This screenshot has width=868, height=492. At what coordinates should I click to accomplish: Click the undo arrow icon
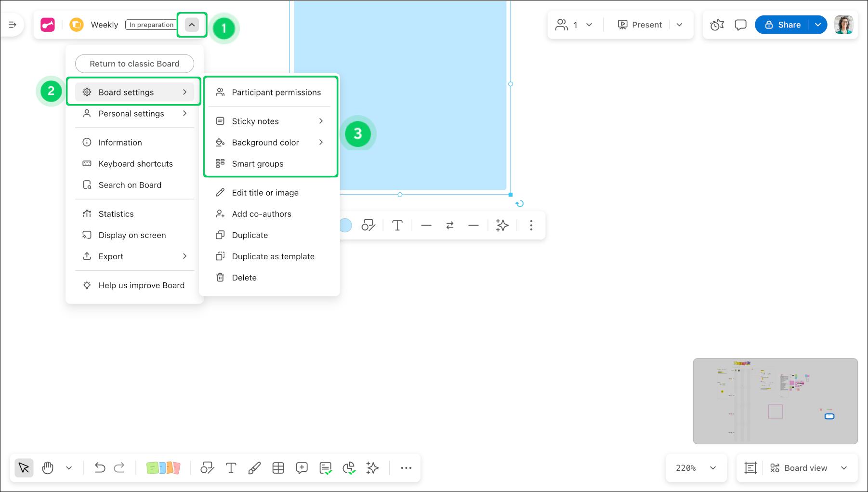click(x=100, y=468)
